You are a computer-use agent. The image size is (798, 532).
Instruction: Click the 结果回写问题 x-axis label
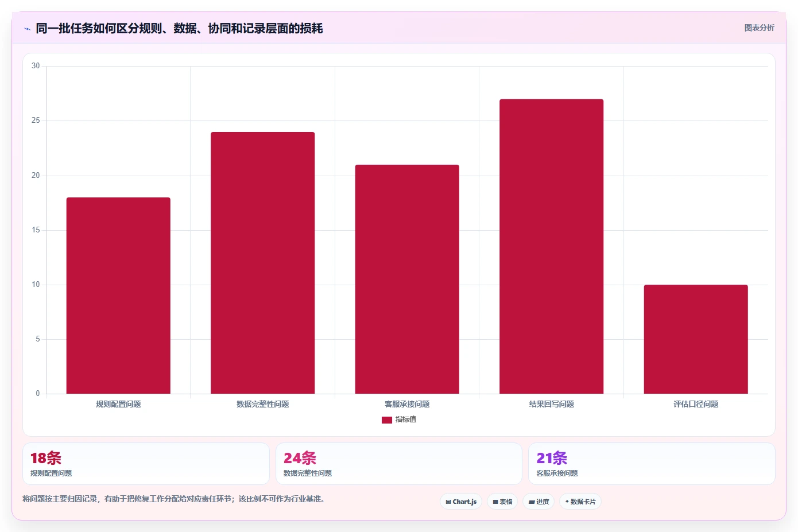pos(552,404)
